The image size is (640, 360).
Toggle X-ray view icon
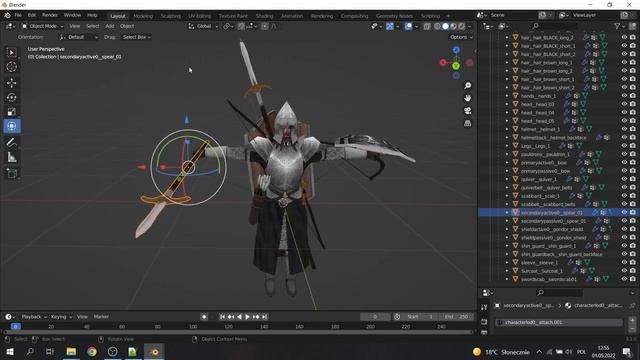pyautogui.click(x=427, y=26)
